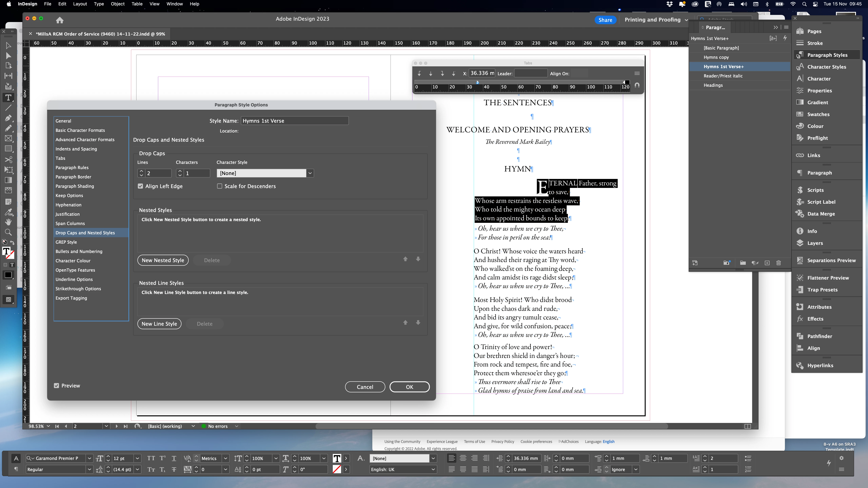Viewport: 868px width, 488px height.
Task: Delete selected style with trash icon
Action: (x=778, y=263)
